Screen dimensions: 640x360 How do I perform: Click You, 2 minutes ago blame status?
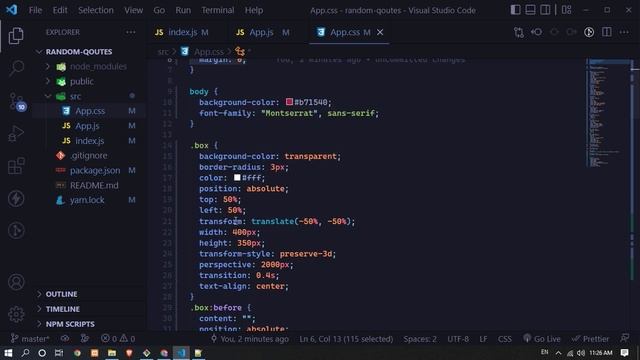(x=249, y=338)
